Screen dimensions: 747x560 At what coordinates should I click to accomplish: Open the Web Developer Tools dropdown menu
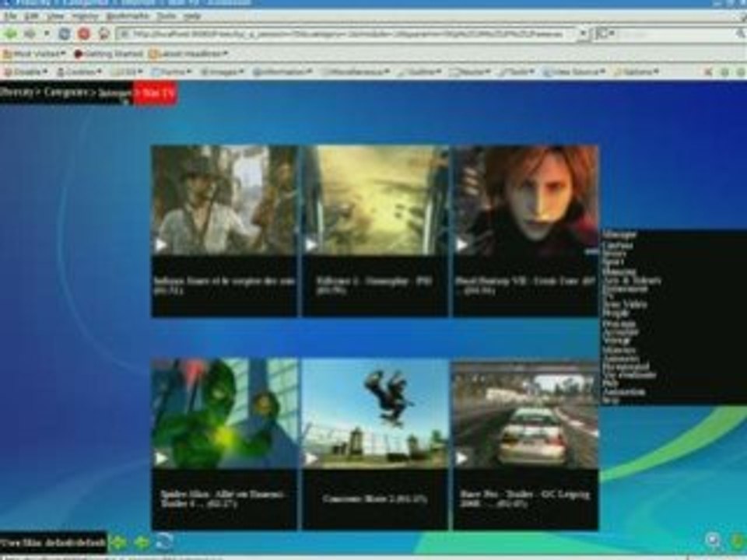(x=517, y=72)
